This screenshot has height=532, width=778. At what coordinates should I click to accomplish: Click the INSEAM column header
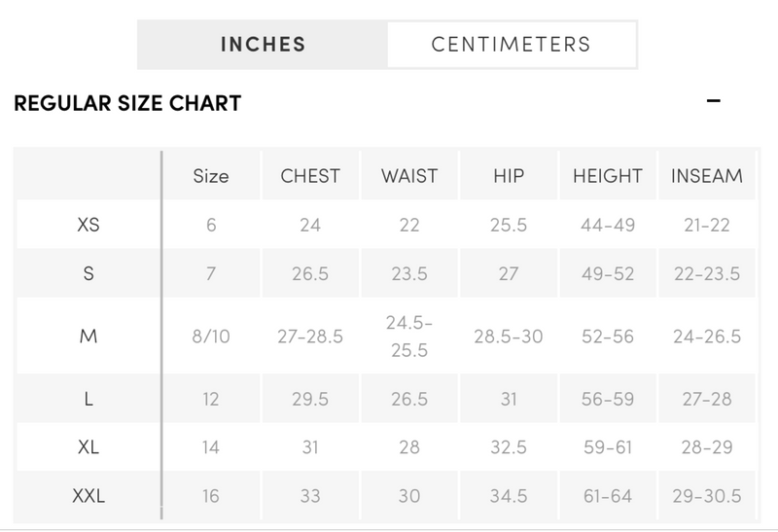click(x=707, y=176)
